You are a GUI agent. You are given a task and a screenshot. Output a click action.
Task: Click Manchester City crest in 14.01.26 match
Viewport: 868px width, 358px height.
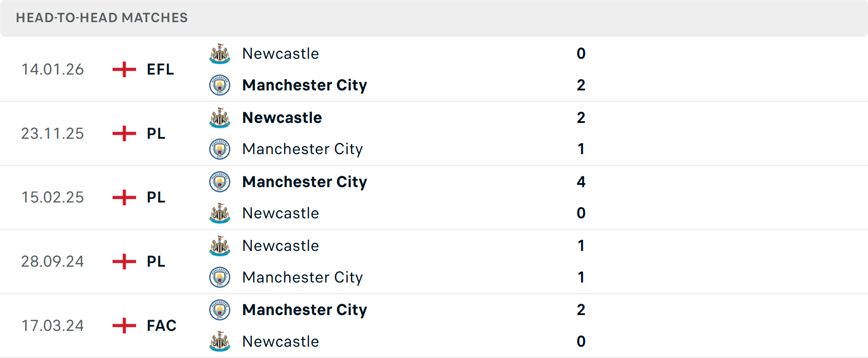[220, 85]
